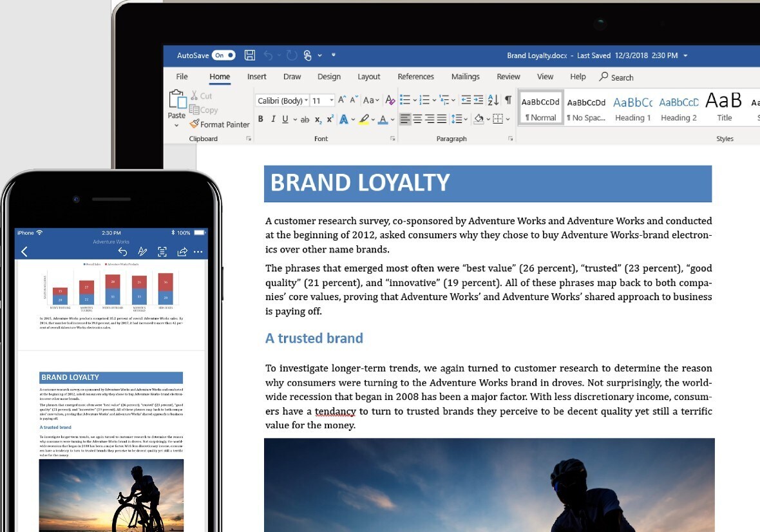Sort the selected text alphabetically
Image resolution: width=760 pixels, height=532 pixels.
(x=493, y=100)
